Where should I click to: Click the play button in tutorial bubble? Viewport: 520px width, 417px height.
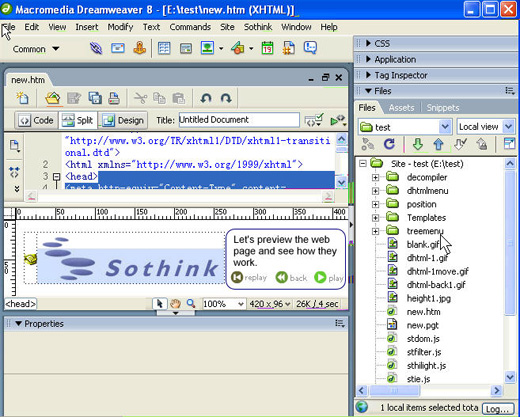[x=329, y=277]
